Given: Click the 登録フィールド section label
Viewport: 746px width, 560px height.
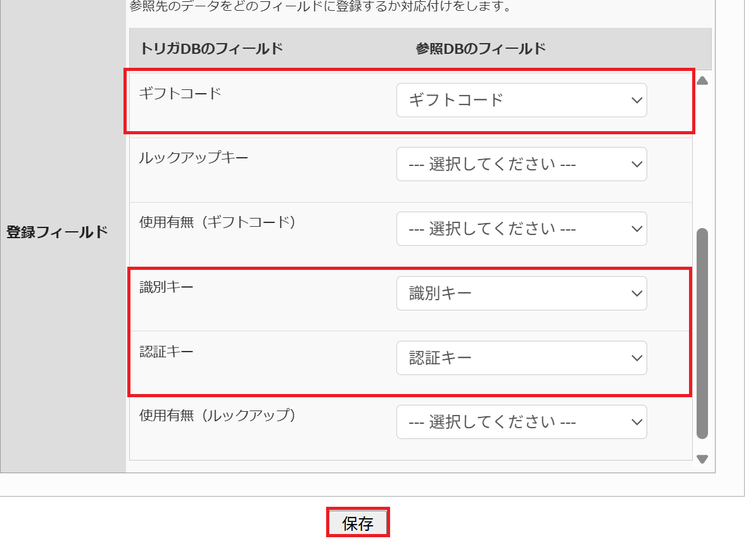Looking at the screenshot, I should coord(57,232).
